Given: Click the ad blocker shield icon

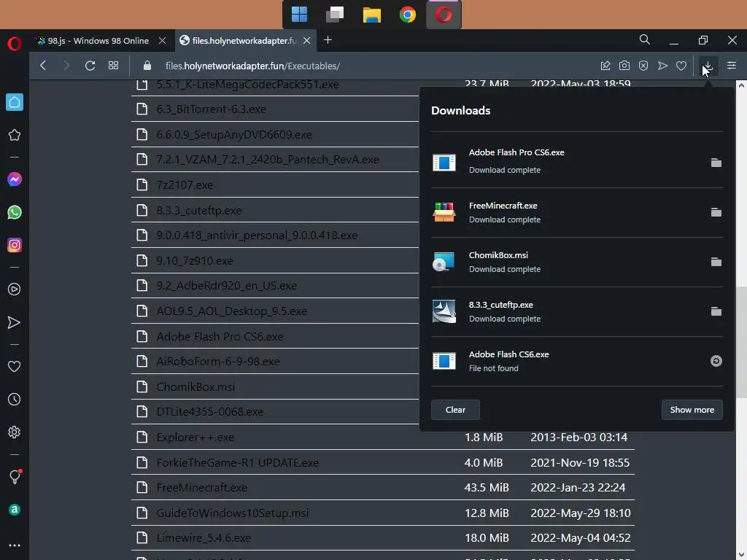Looking at the screenshot, I should (x=643, y=66).
